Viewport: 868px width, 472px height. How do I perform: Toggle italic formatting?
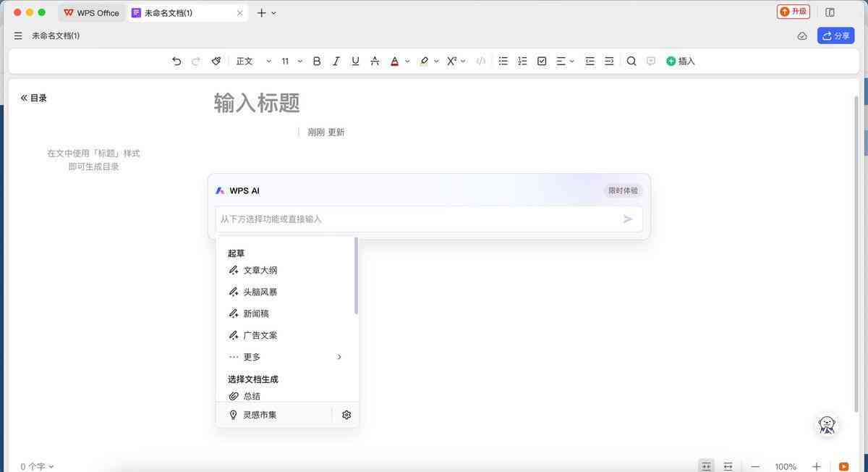coord(336,62)
